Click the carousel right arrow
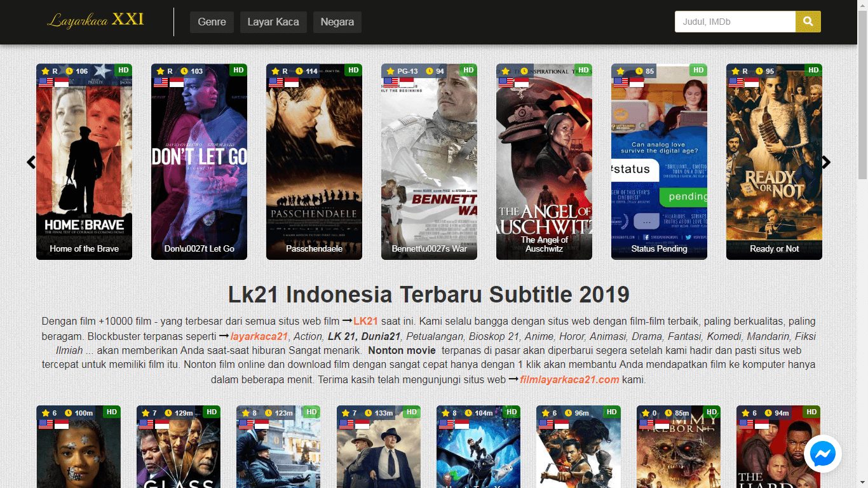868x488 pixels. click(x=826, y=162)
